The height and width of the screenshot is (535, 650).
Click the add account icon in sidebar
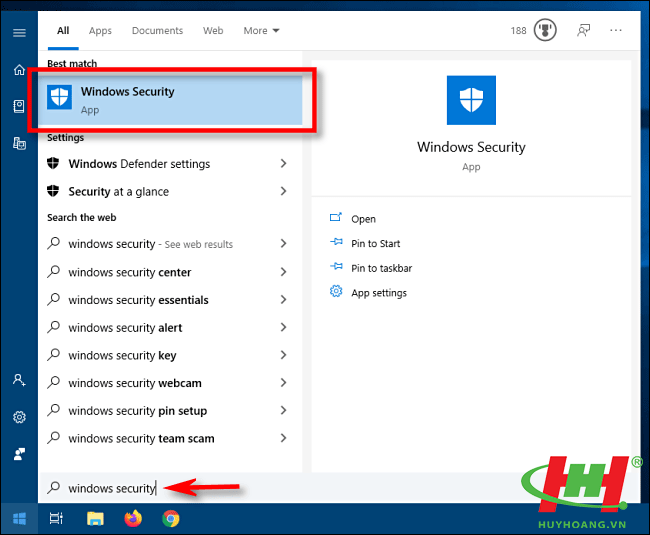pos(19,380)
